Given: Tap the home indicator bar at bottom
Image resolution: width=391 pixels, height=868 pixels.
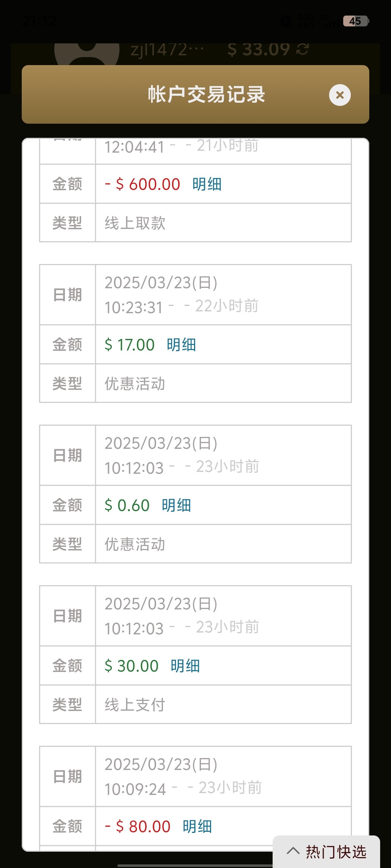Looking at the screenshot, I should [195, 865].
